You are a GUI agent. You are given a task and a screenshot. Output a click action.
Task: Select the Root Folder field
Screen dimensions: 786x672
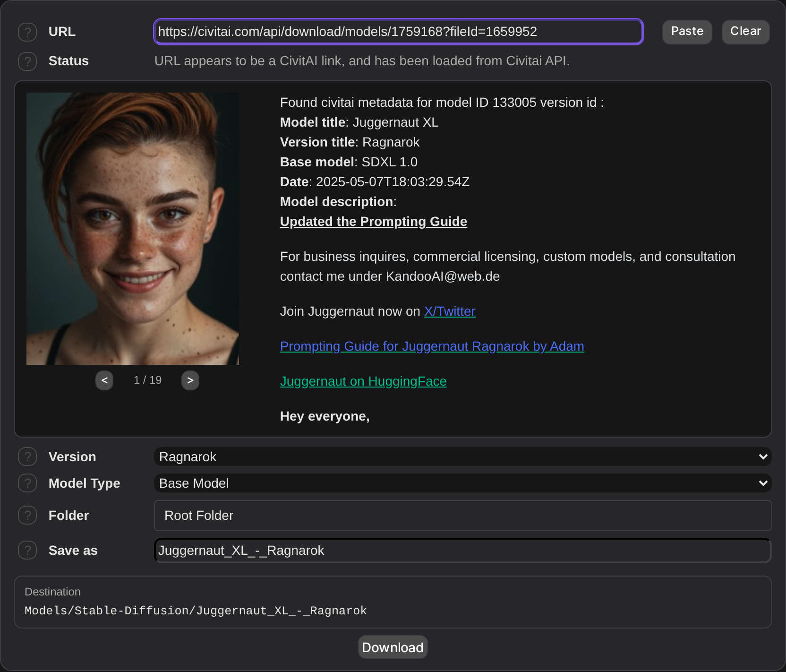(x=463, y=516)
